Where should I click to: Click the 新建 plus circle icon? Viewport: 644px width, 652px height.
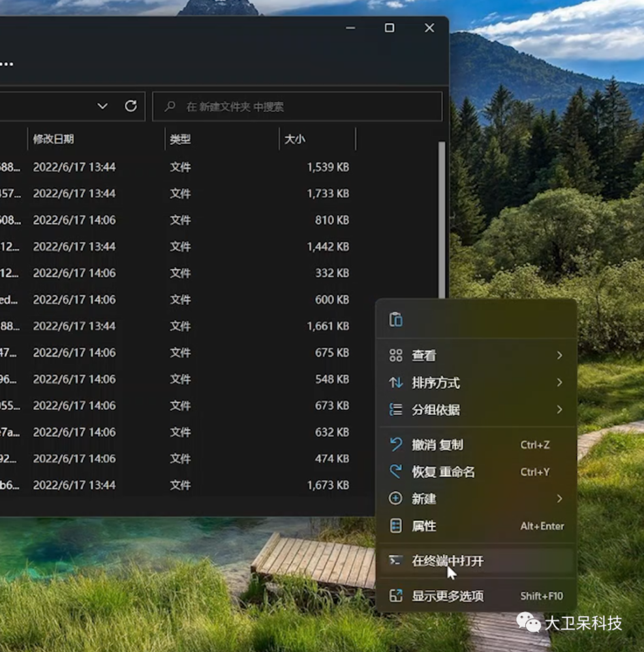[395, 499]
